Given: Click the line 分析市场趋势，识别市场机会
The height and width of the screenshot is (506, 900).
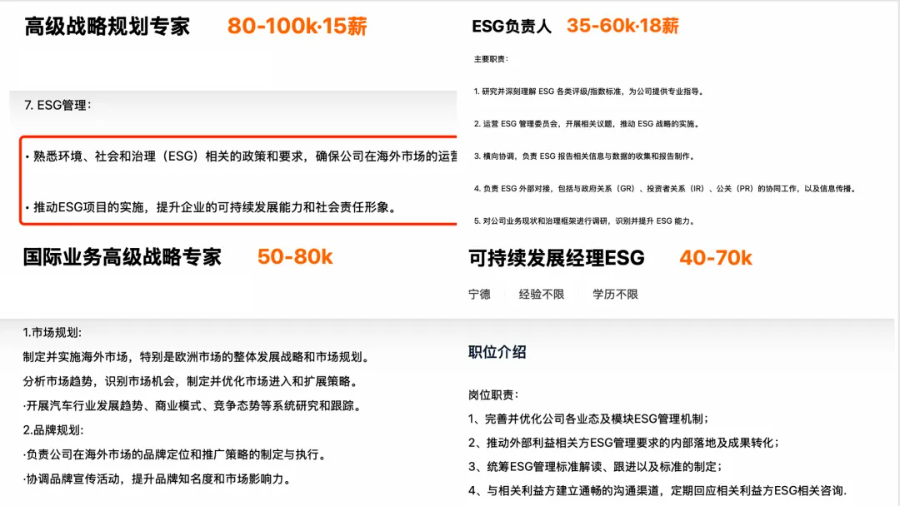Looking at the screenshot, I should pyautogui.click(x=191, y=382).
